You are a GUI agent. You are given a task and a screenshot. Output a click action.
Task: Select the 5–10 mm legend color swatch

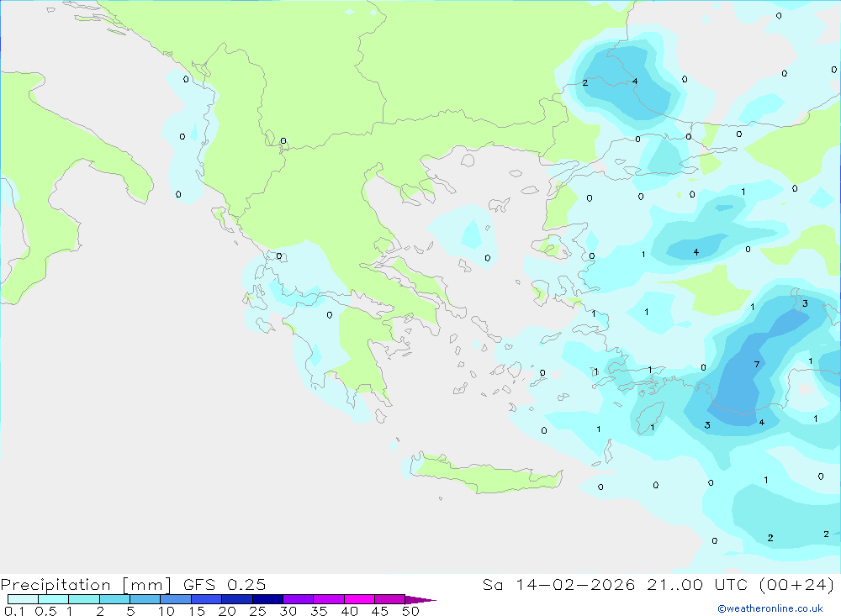[145, 599]
